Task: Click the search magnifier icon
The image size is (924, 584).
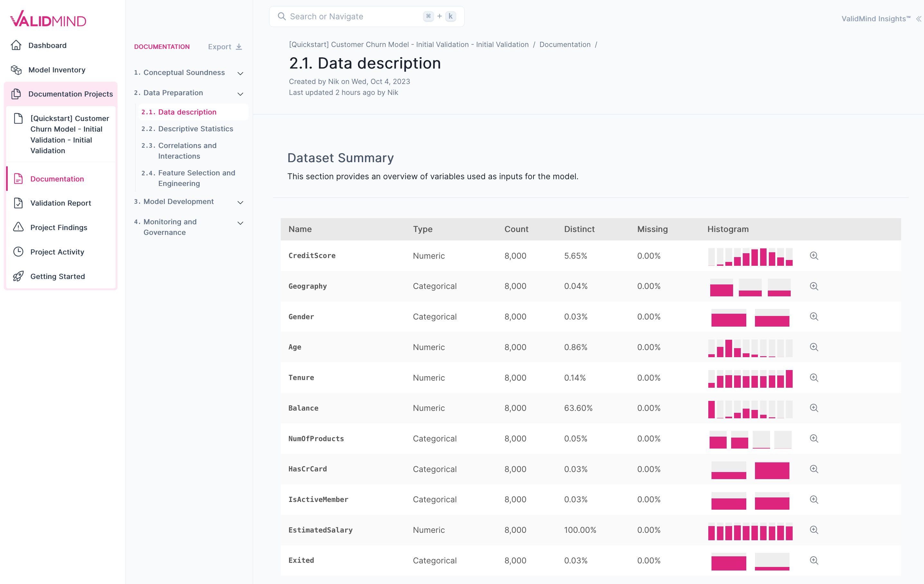Action: tap(282, 16)
